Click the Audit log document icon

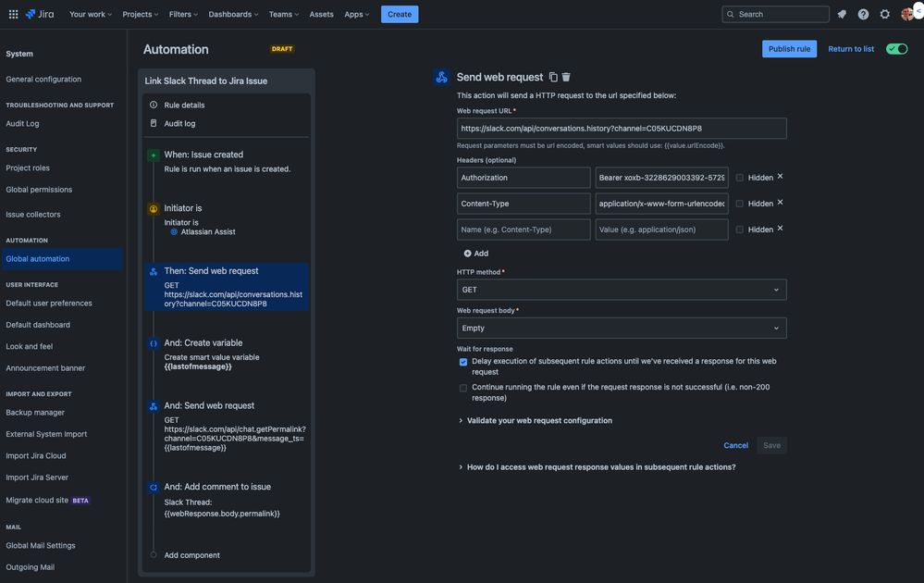click(x=154, y=123)
